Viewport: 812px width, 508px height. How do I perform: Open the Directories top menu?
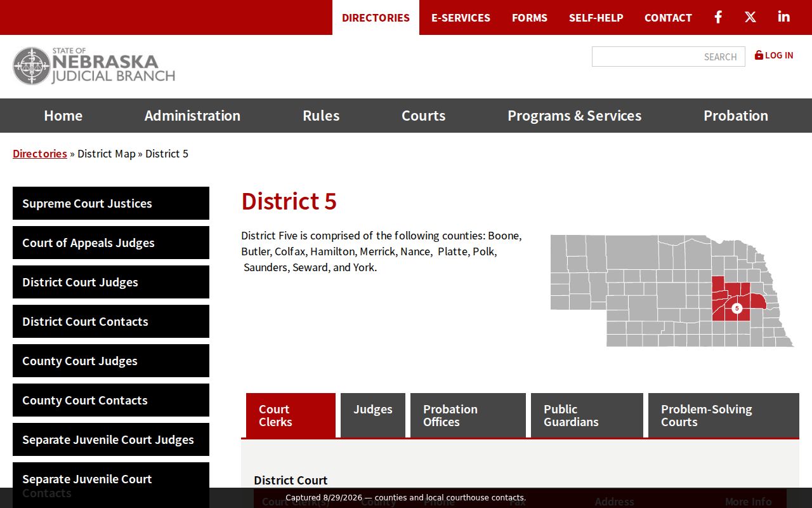(376, 17)
